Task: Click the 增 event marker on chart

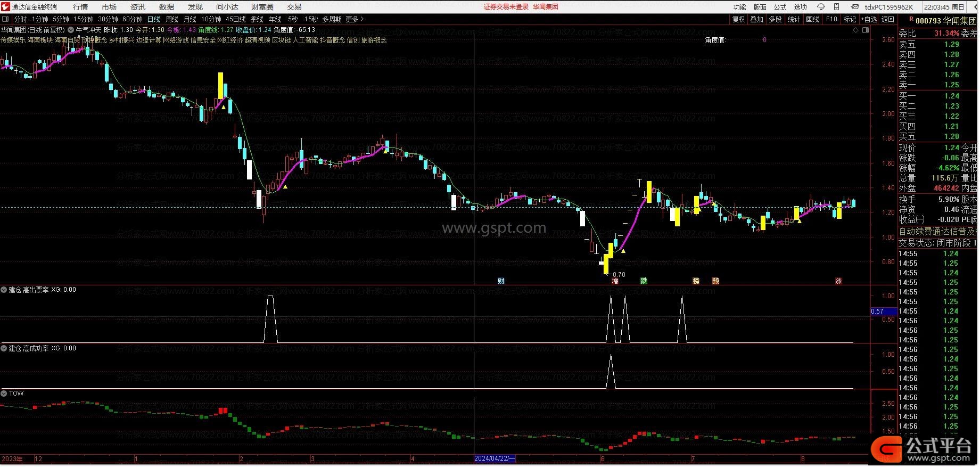Action: [x=615, y=281]
